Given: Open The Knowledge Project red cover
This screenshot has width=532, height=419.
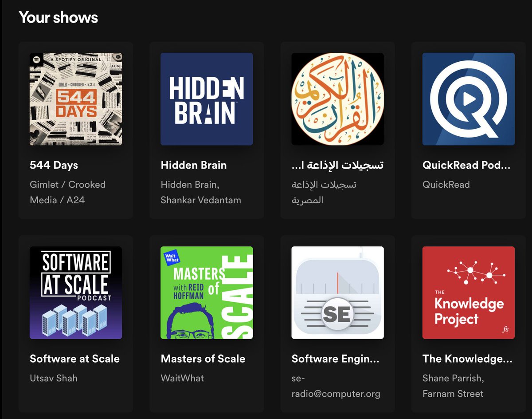Looking at the screenshot, I should coord(469,293).
